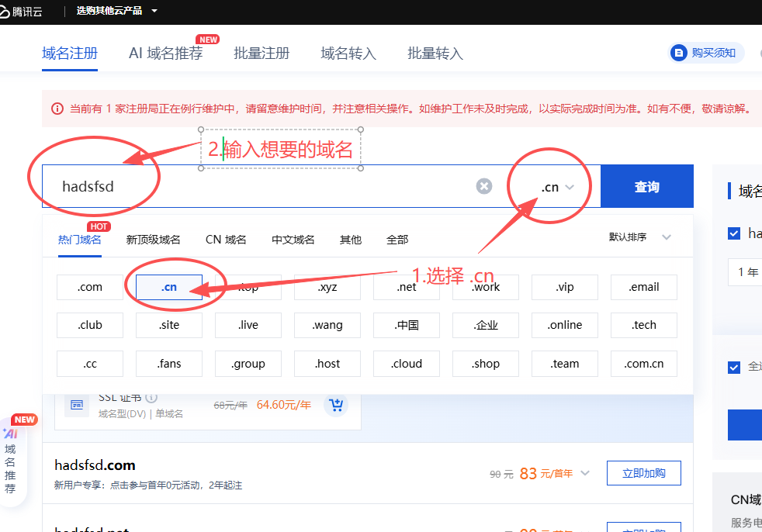The image size is (762, 532).
Task: Toggle the 全 checkbox in right panel
Action: click(x=734, y=367)
